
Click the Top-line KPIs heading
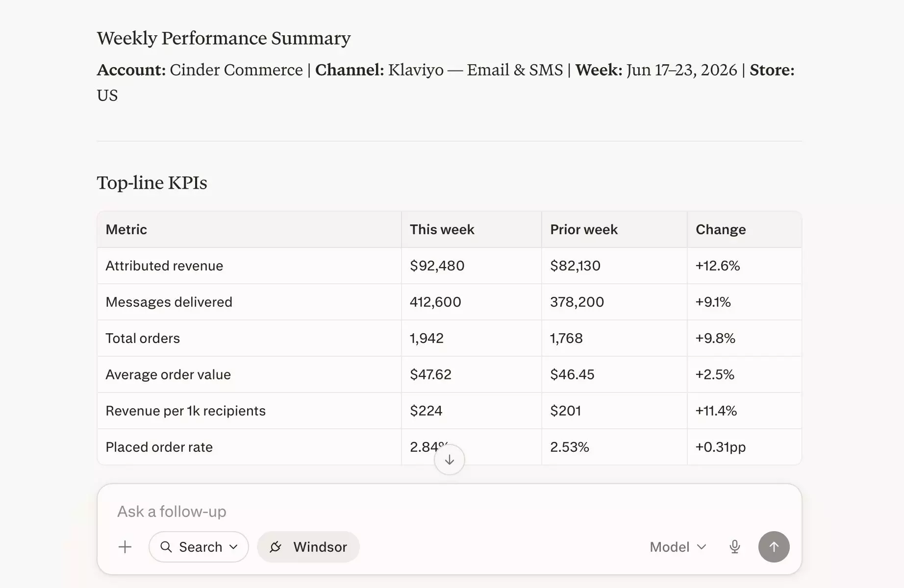point(152,183)
